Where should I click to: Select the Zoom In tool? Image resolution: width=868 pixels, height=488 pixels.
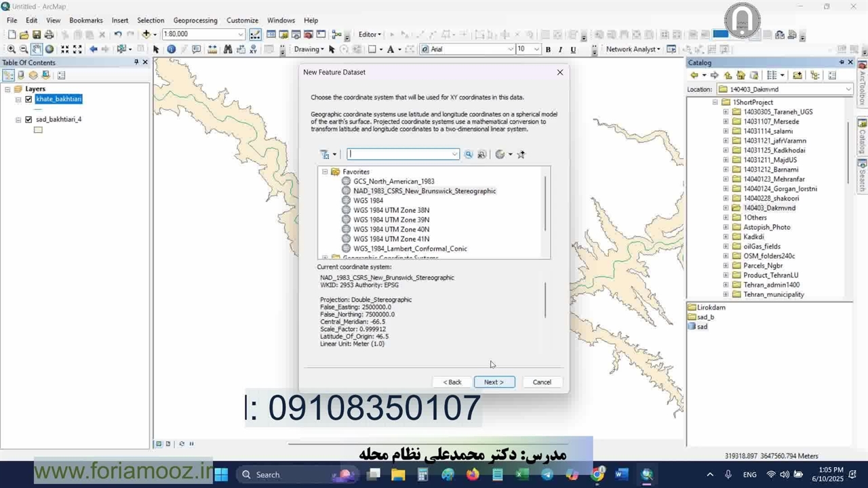11,49
